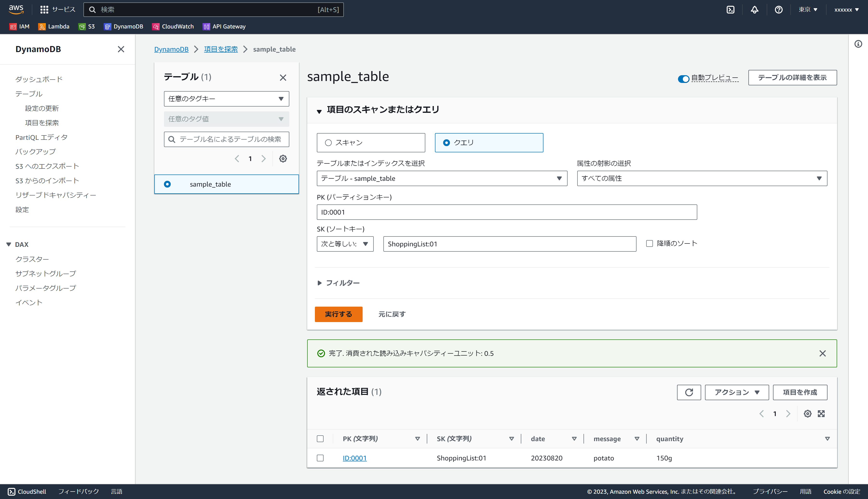The width and height of the screenshot is (868, 499).
Task: Open CloudShell icon in top bar
Action: 730,10
